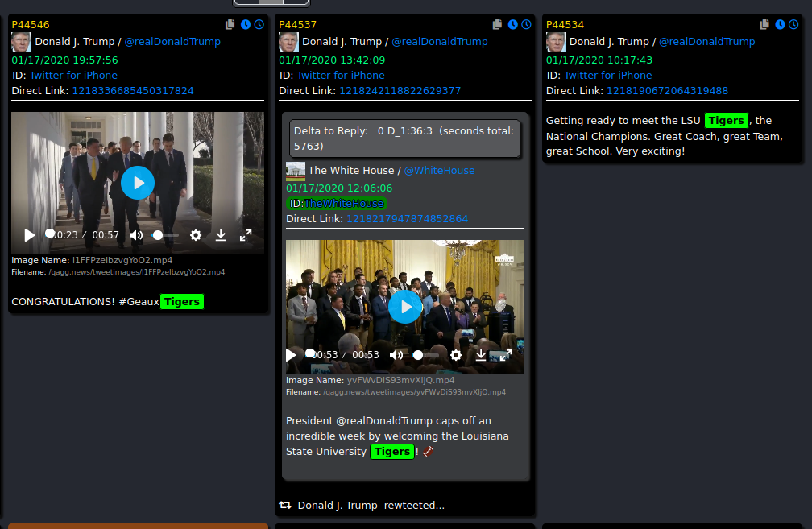
Task: Open direct link 1218190672064319488
Action: point(667,90)
